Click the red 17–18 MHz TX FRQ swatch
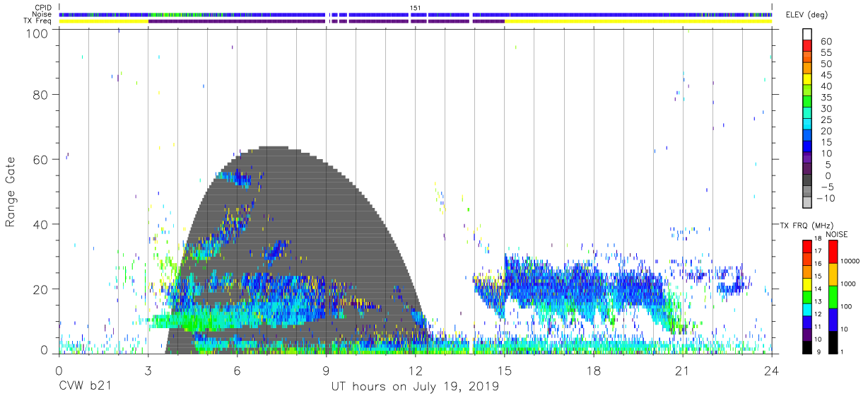This screenshot has height=401, width=868. click(807, 245)
